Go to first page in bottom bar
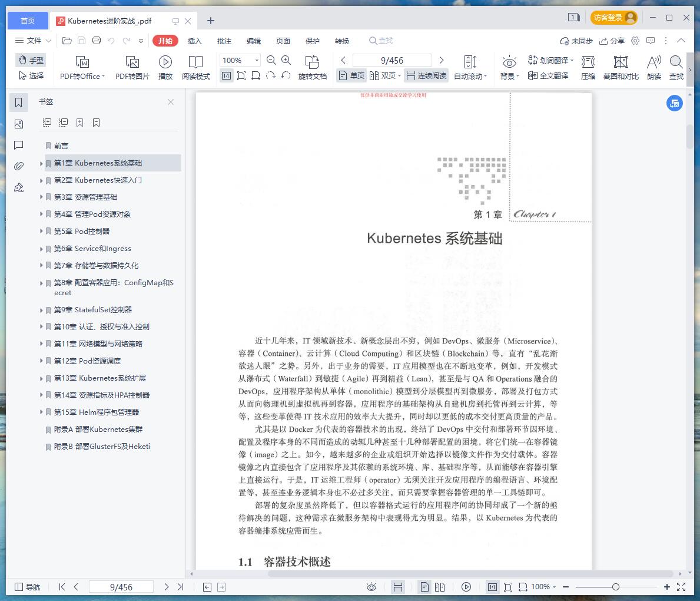Screen dimensions: 700x601 click(62, 587)
